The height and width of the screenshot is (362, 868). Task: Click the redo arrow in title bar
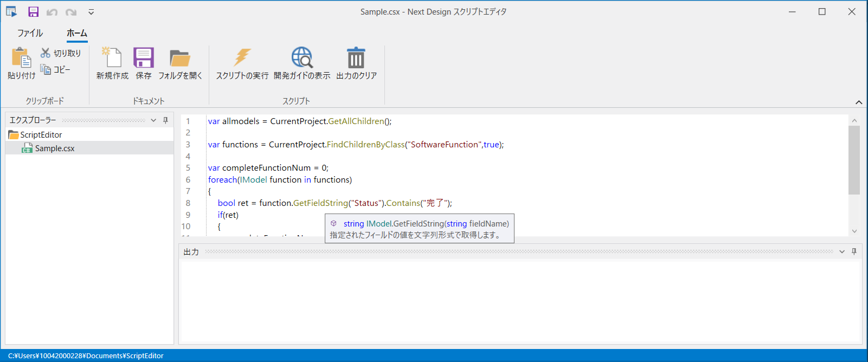[x=71, y=12]
